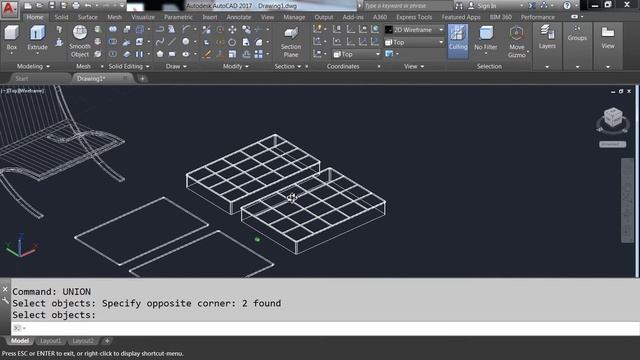The height and width of the screenshot is (360, 640).
Task: Select the Move tool in Modify panel
Action: [x=232, y=29]
